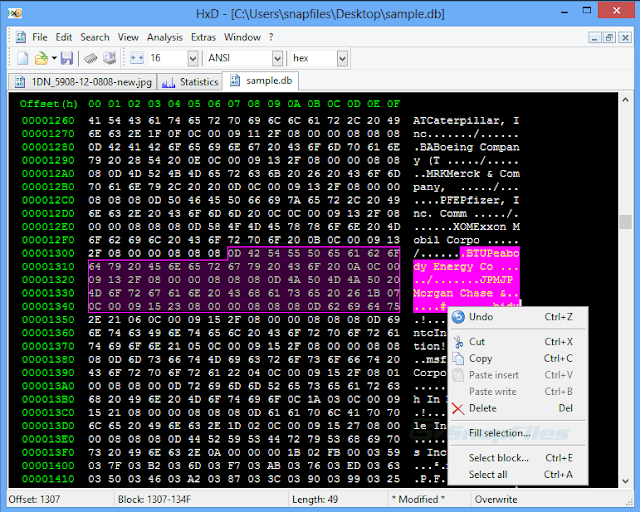Image resolution: width=640 pixels, height=512 pixels.
Task: Open the Window menu
Action: tap(242, 37)
